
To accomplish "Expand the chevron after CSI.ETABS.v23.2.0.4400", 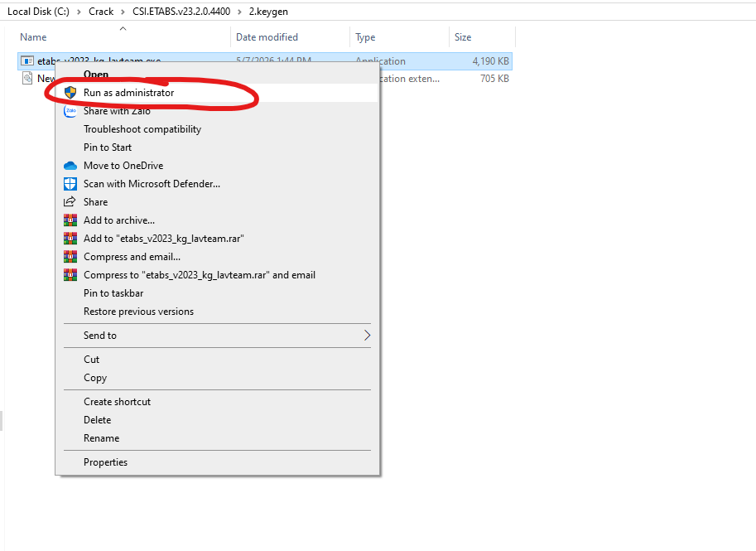I will pos(239,12).
